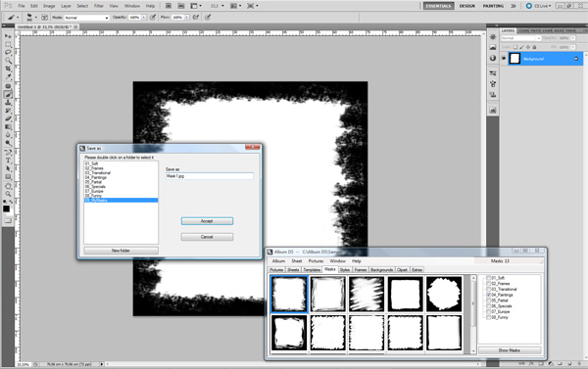Select 04_Paintings folder in Save as list
The width and height of the screenshot is (588, 369).
point(96,177)
